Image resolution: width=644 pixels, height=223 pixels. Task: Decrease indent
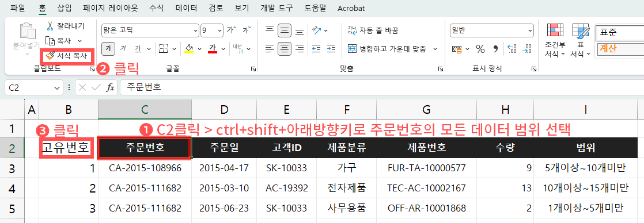(316, 49)
